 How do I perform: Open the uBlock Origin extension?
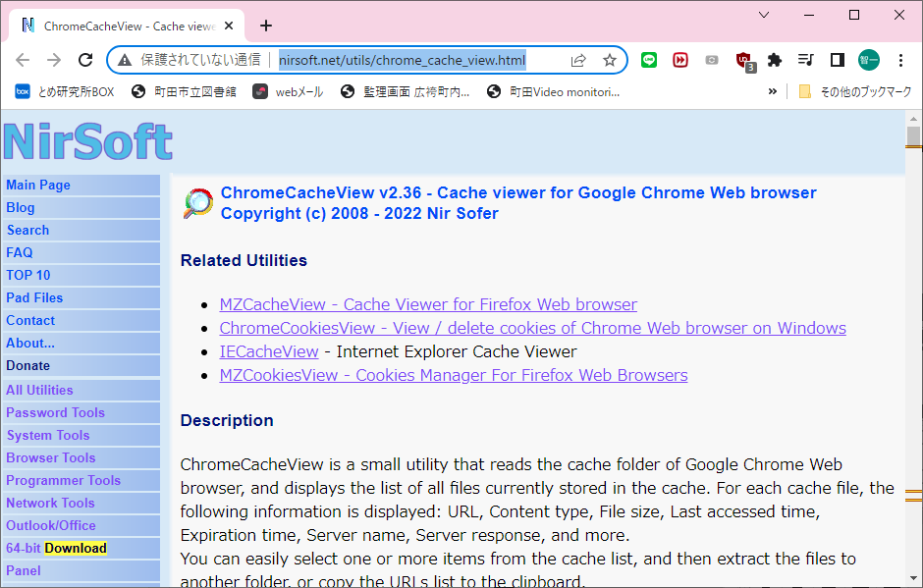click(743, 60)
